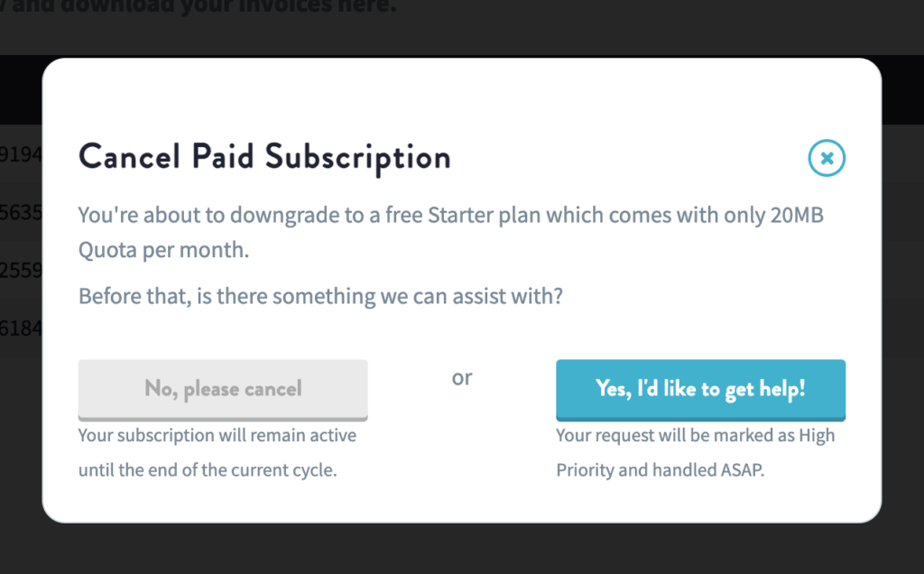The width and height of the screenshot is (924, 574).
Task: Close the Cancel Paid Subscription popup icon
Action: coord(827,158)
